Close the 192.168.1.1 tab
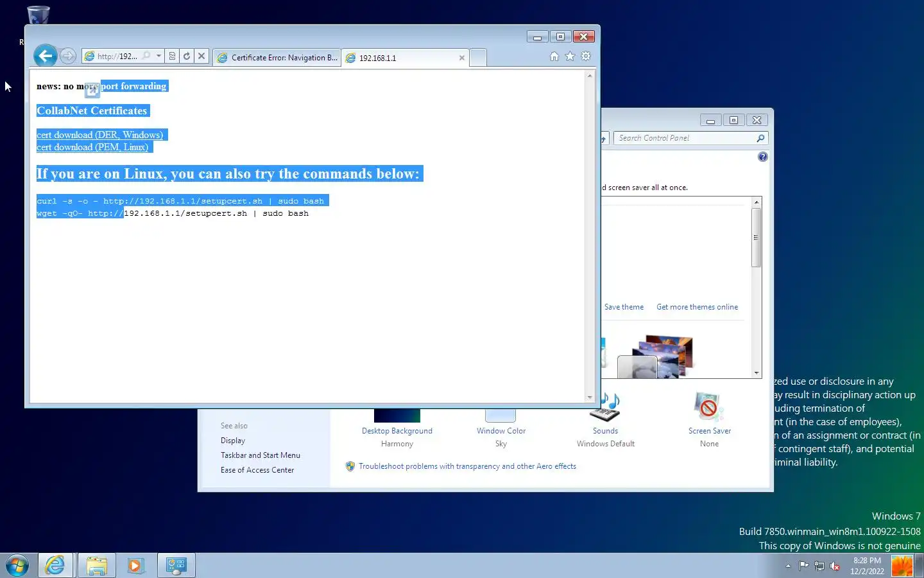Screen dimensions: 924x578 pyautogui.click(x=461, y=58)
